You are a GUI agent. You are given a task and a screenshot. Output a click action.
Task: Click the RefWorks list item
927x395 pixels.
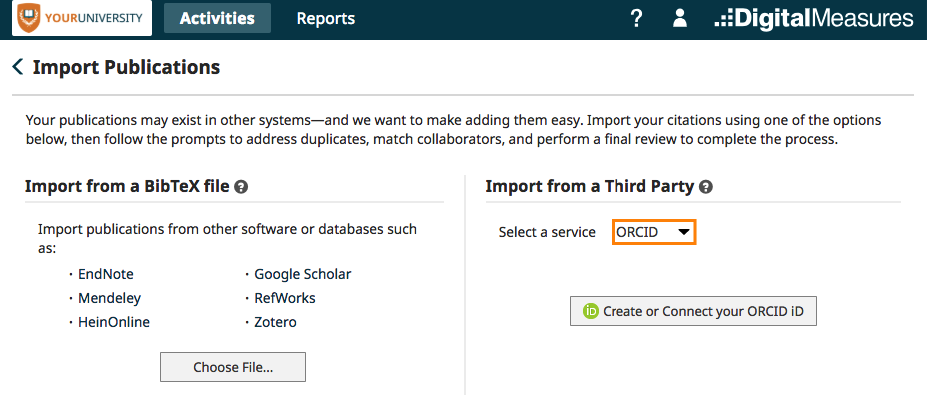coord(285,298)
